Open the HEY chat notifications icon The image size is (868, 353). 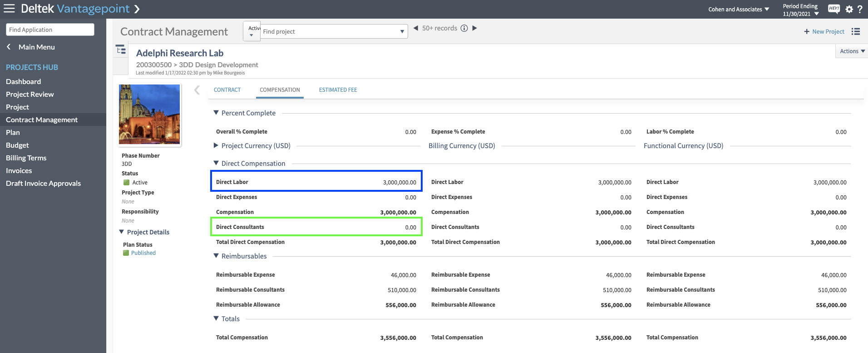pyautogui.click(x=833, y=9)
